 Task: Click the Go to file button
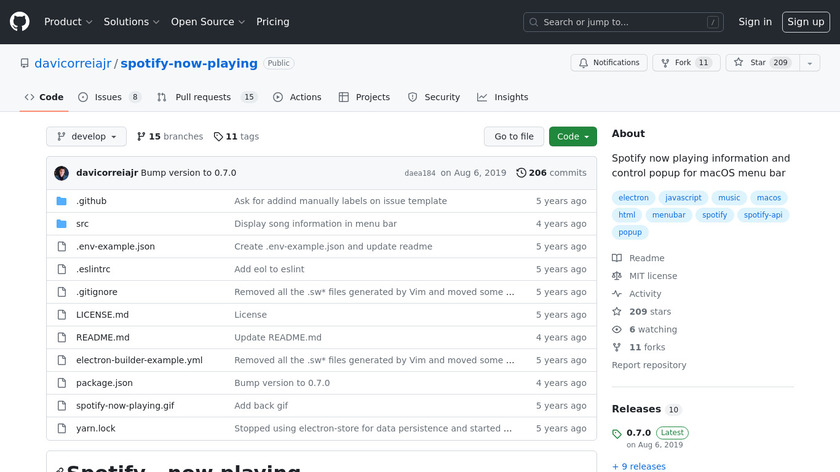coord(514,136)
